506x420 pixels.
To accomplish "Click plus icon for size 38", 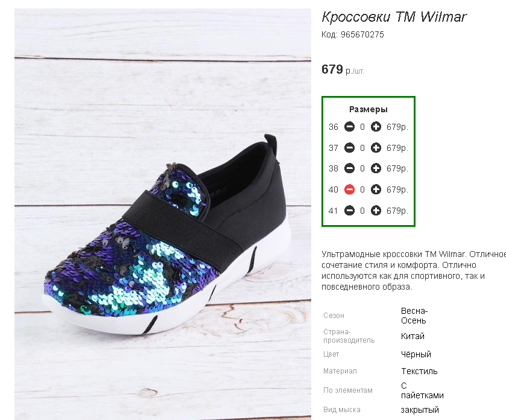I will 376,168.
